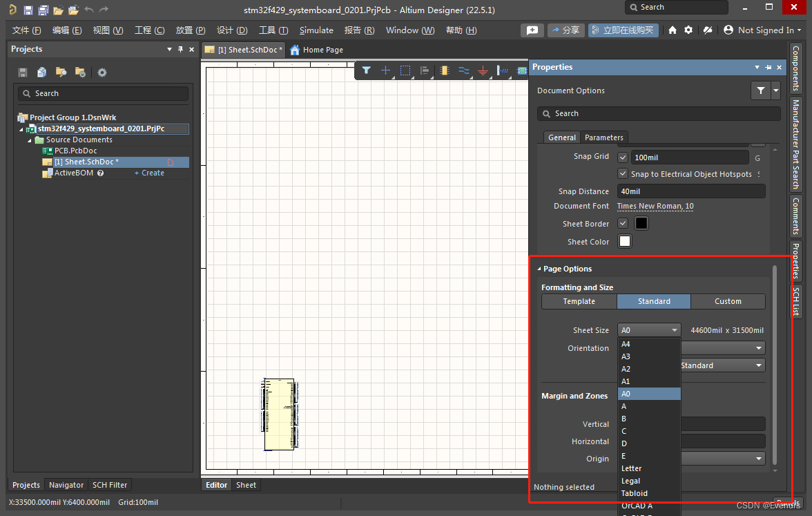Open the Times New Roman, 10 font link

[655, 206]
